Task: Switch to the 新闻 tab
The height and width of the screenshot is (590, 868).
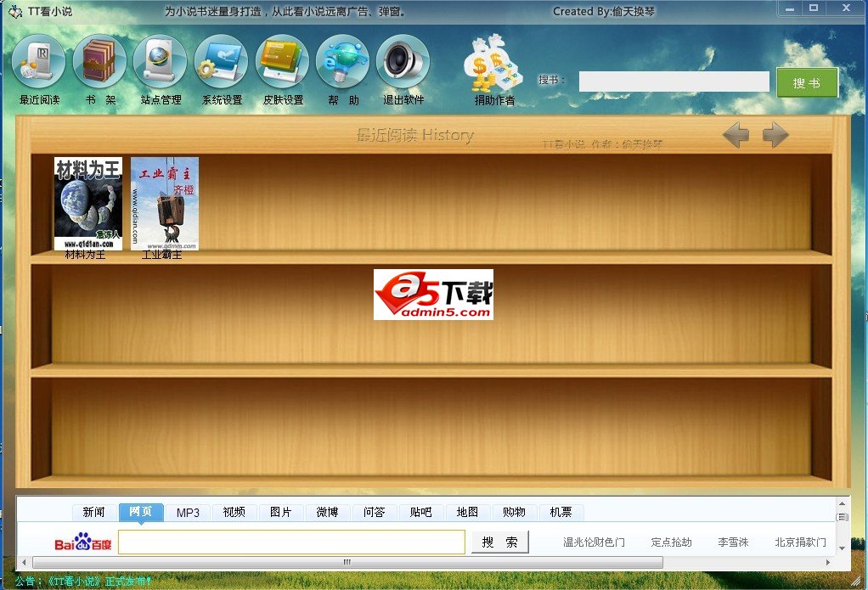Action: (x=94, y=512)
